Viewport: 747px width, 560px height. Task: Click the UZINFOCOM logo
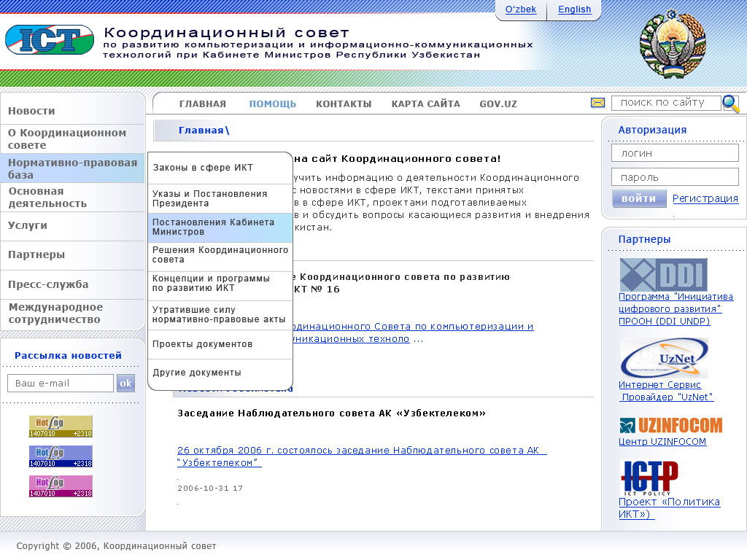pyautogui.click(x=670, y=425)
